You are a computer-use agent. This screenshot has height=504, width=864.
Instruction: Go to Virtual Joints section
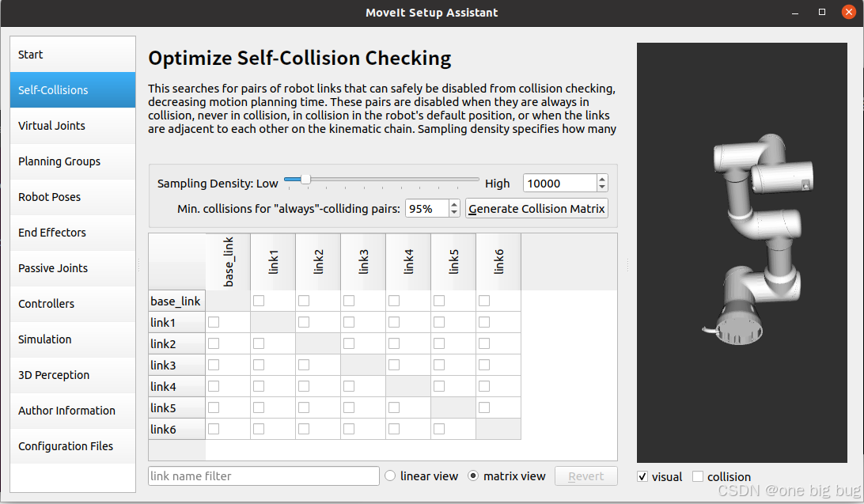[73, 126]
